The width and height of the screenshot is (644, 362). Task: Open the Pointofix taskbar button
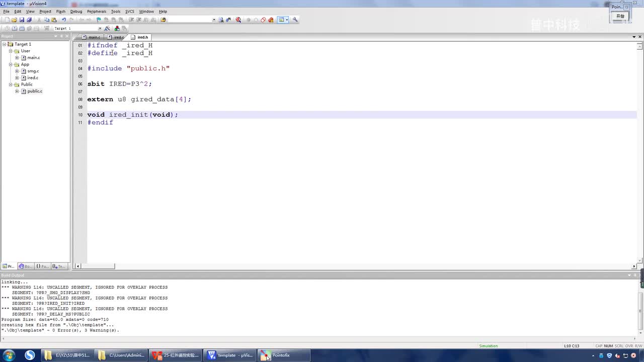click(x=284, y=355)
